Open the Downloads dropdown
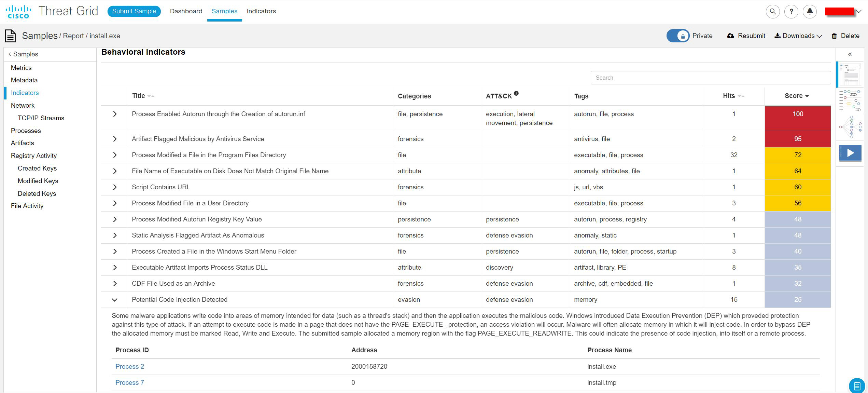 [x=798, y=36]
